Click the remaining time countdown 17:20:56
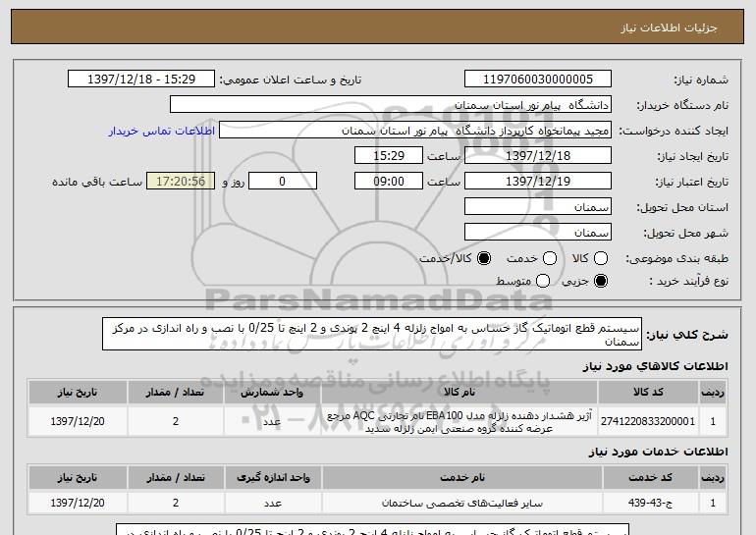Image resolution: width=756 pixels, height=535 pixels. [181, 182]
